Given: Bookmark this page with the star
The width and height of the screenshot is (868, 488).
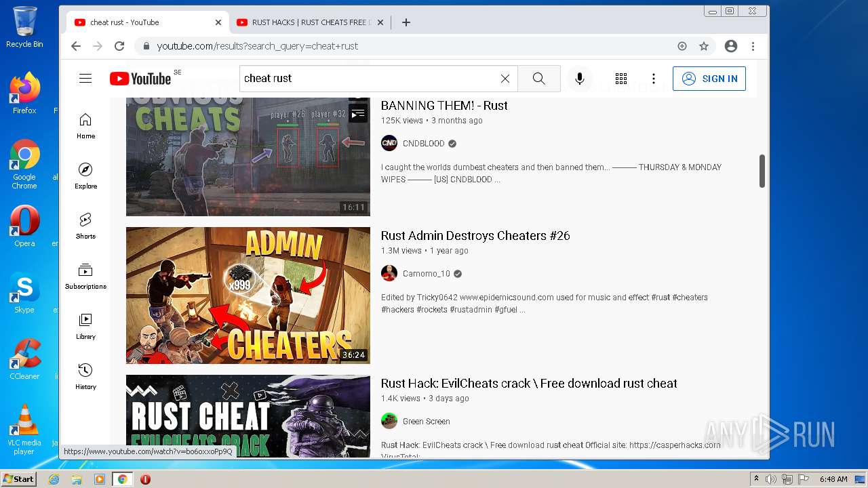Looking at the screenshot, I should click(704, 46).
